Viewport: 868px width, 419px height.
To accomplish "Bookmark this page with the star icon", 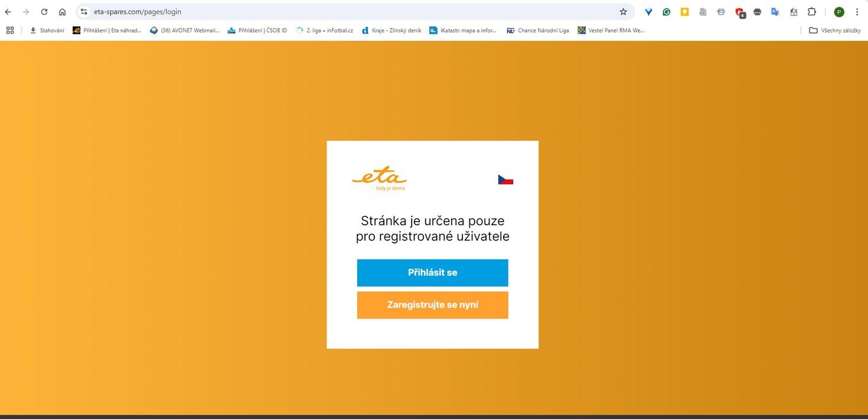I will (623, 12).
